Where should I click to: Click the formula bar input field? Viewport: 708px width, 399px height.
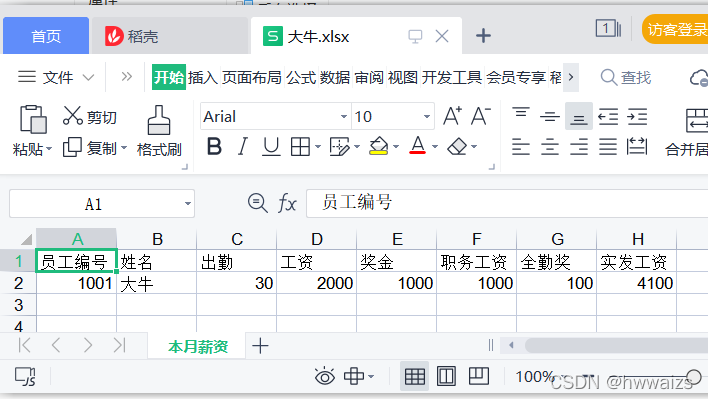click(507, 203)
